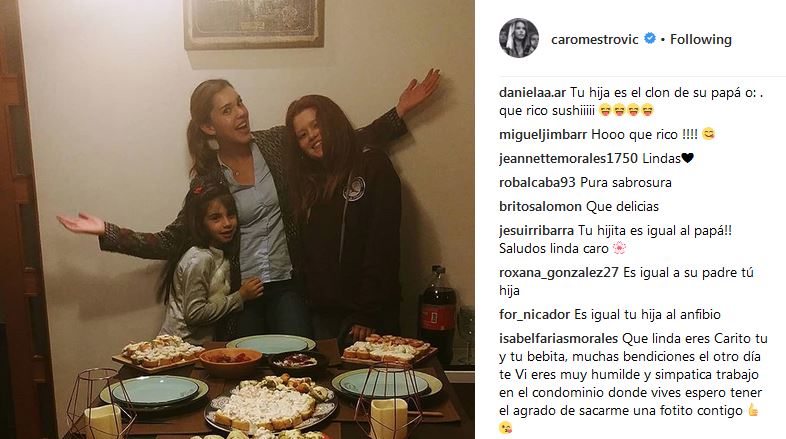Open migueljimbarr commenter profile
This screenshot has width=786, height=439.
pos(543,134)
